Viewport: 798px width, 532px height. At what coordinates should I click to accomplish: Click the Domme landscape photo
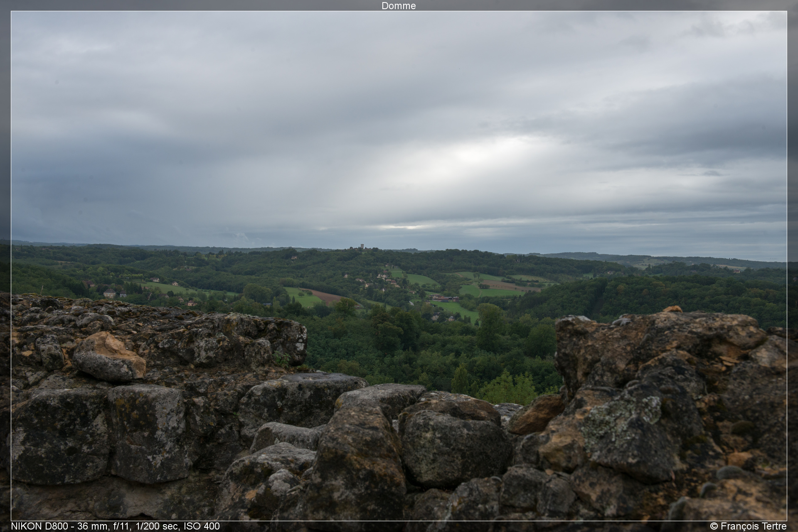399,266
